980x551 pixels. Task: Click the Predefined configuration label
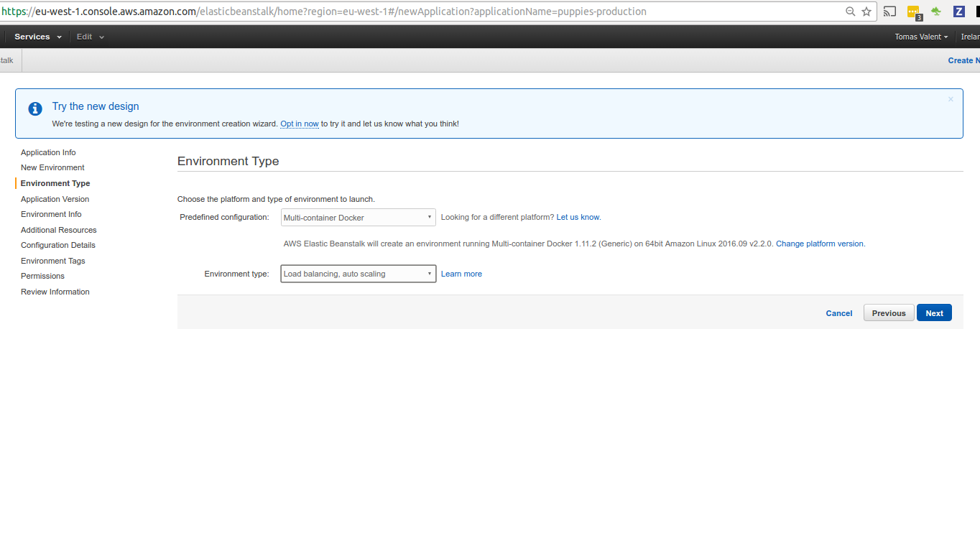(x=224, y=217)
